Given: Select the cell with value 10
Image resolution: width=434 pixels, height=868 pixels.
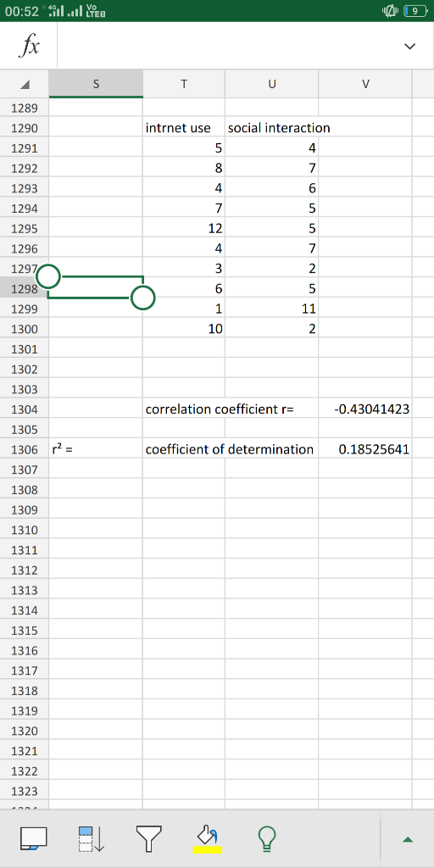Looking at the screenshot, I should pos(184,329).
